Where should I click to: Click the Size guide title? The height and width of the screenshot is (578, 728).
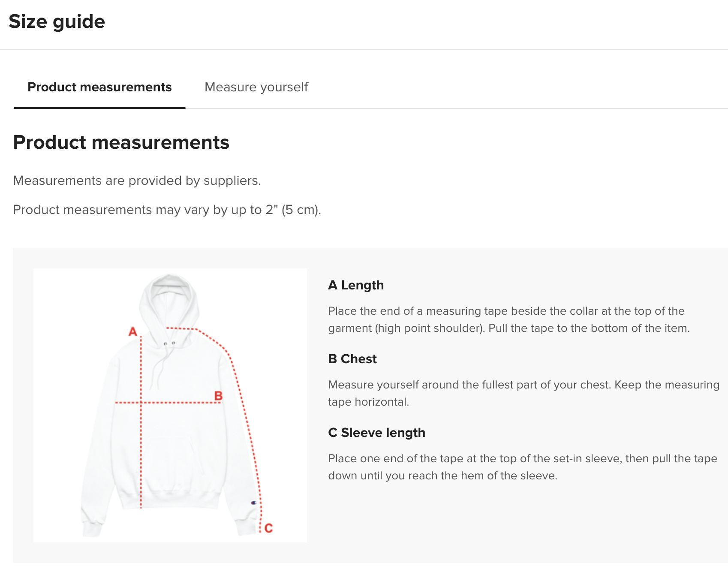point(57,21)
